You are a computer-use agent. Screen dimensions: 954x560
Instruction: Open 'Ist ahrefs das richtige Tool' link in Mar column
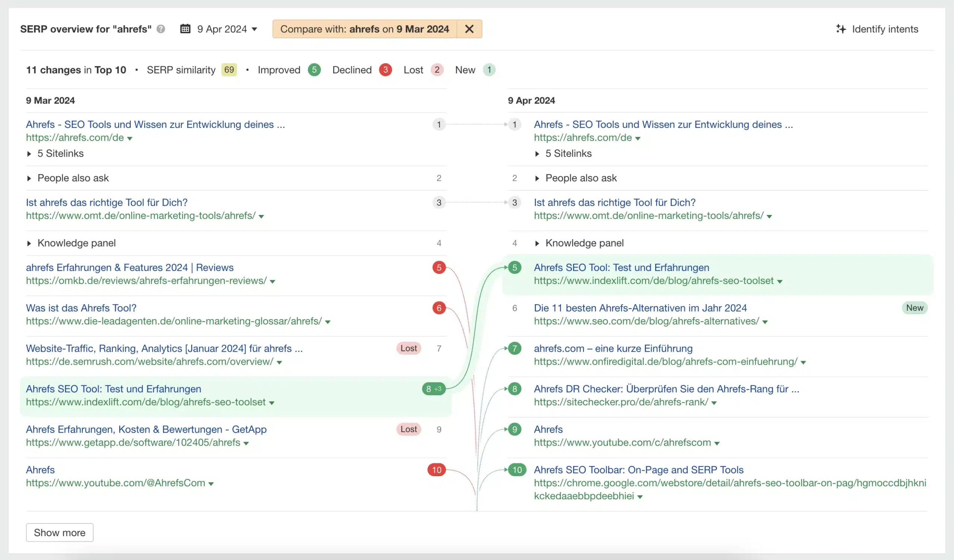[x=107, y=202]
